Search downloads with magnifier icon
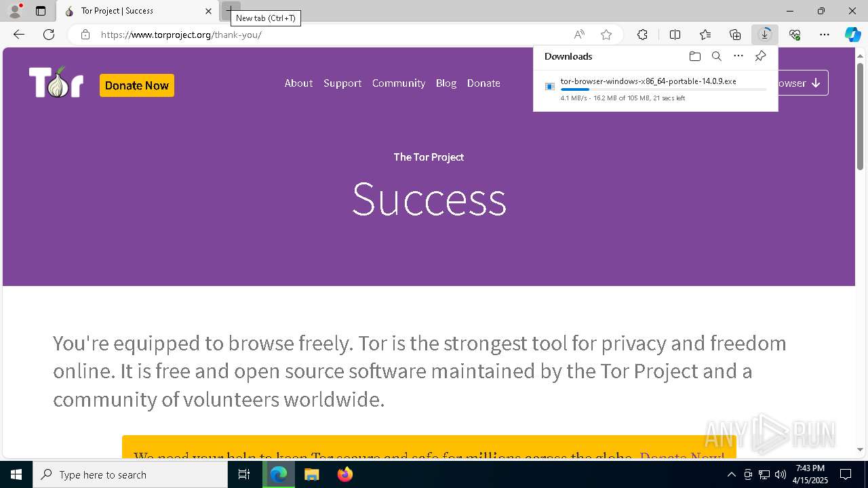The image size is (868, 488). pyautogui.click(x=716, y=56)
